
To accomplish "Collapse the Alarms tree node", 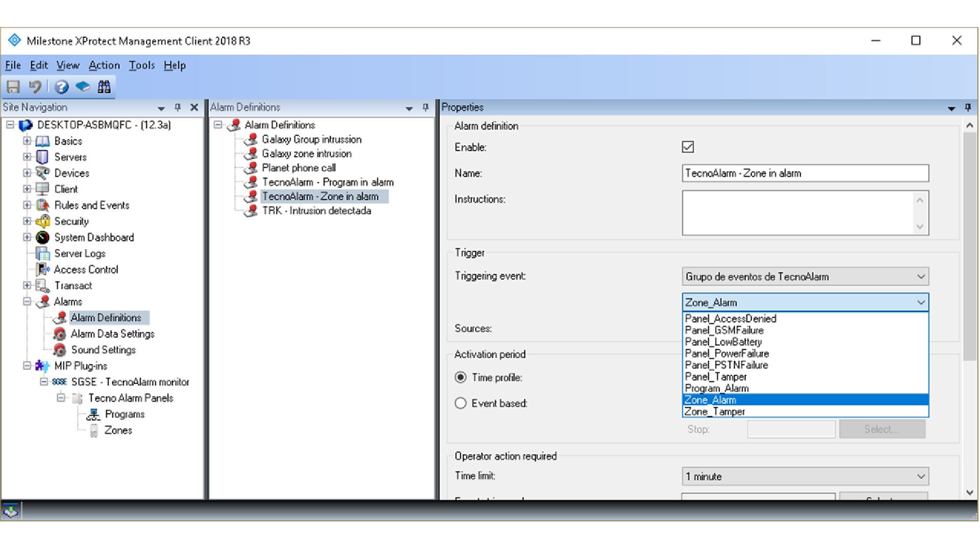I will (x=27, y=302).
